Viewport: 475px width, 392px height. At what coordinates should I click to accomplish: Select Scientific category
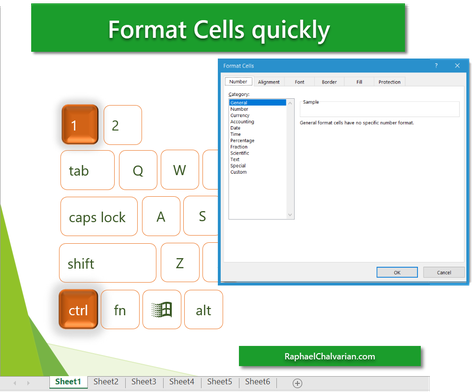(x=257, y=153)
